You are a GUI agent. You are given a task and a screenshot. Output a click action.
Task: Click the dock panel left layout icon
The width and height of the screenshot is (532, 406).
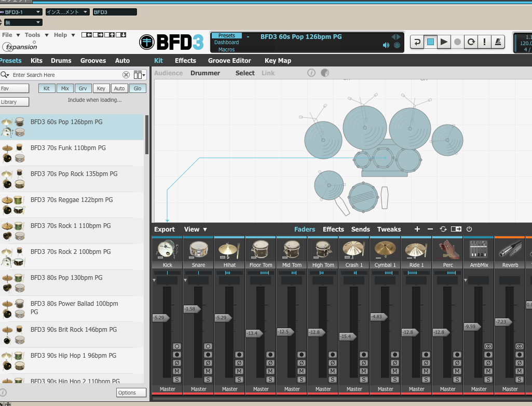[x=87, y=35]
